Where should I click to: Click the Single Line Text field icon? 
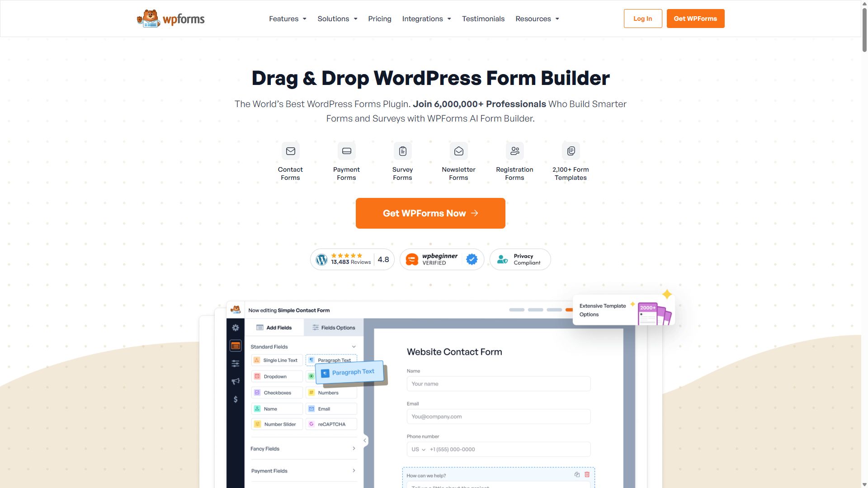point(257,360)
